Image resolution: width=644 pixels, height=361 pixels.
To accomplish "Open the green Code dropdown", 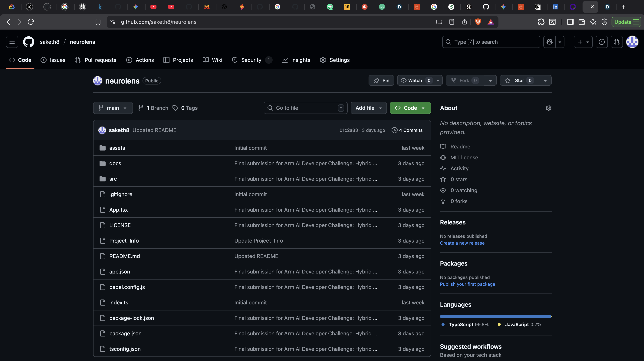I will coord(410,108).
